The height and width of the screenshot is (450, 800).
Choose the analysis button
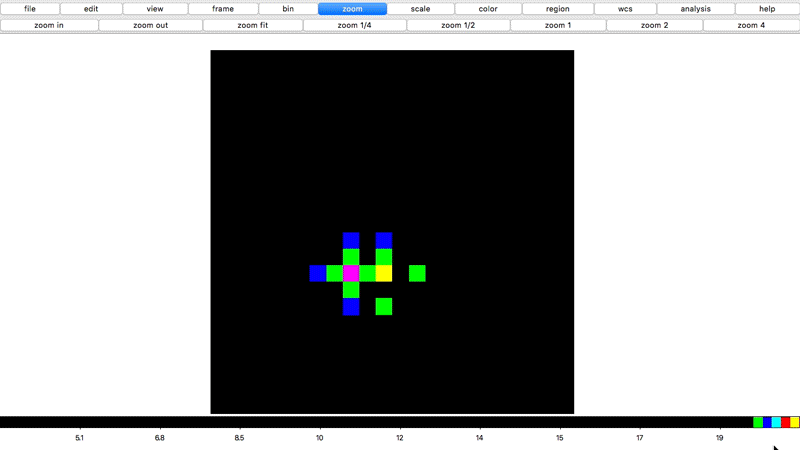[695, 9]
